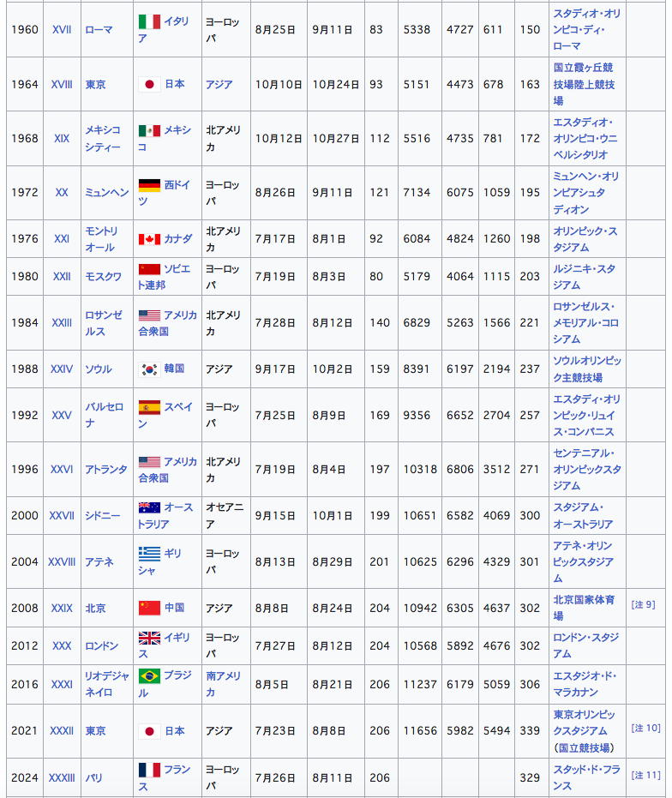
Task: Click the Brazil flag icon
Action: pos(149,675)
